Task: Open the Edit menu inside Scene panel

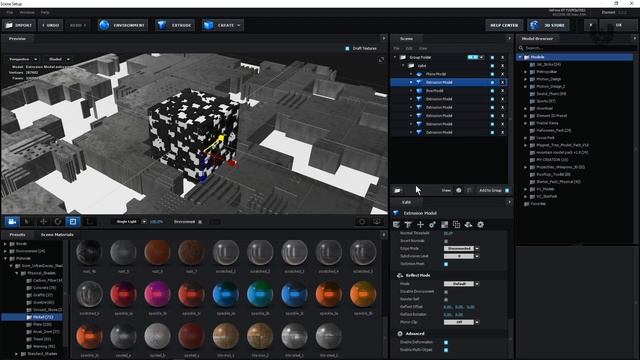Action: (x=409, y=48)
